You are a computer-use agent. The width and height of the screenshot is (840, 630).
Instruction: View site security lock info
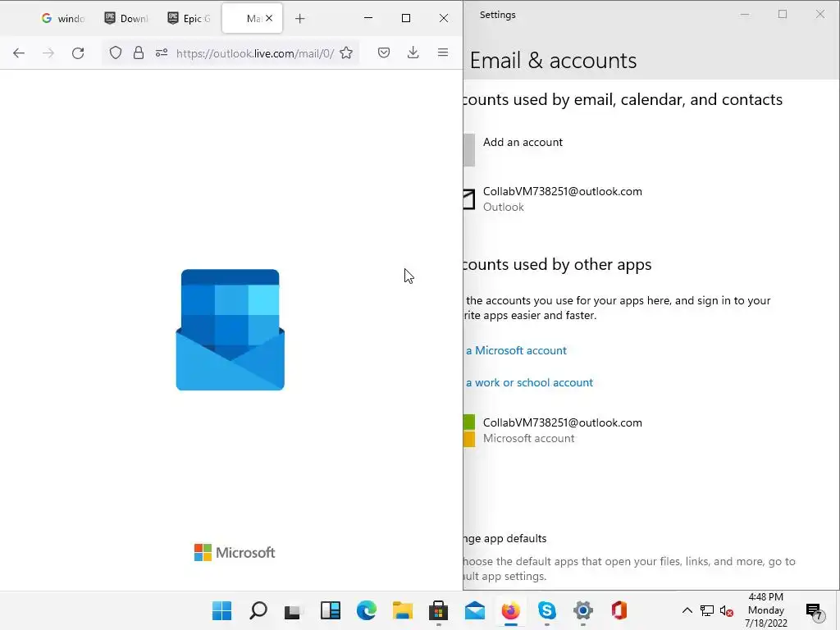[x=138, y=52]
